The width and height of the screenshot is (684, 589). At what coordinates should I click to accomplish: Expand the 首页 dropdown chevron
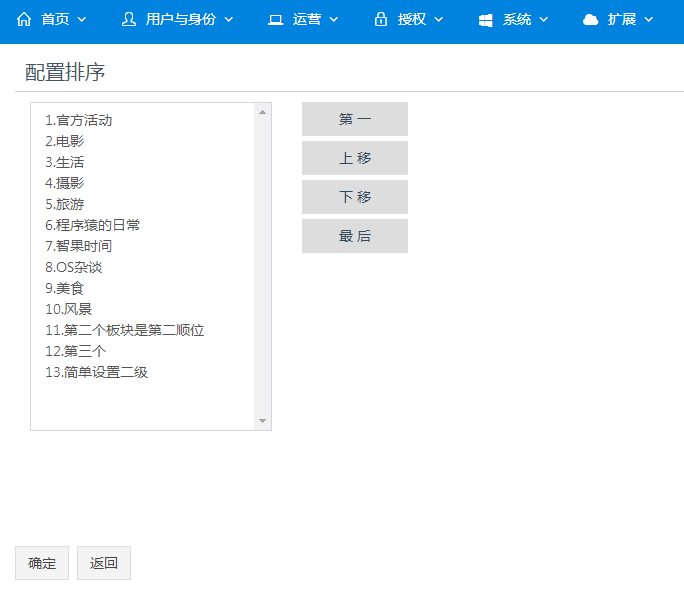[82, 20]
